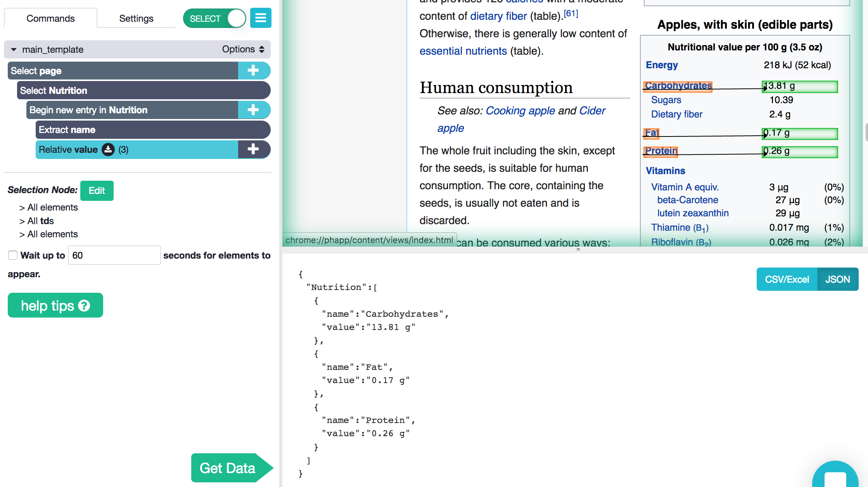Click the Vitamin A equiv. link
868x487 pixels.
(685, 187)
